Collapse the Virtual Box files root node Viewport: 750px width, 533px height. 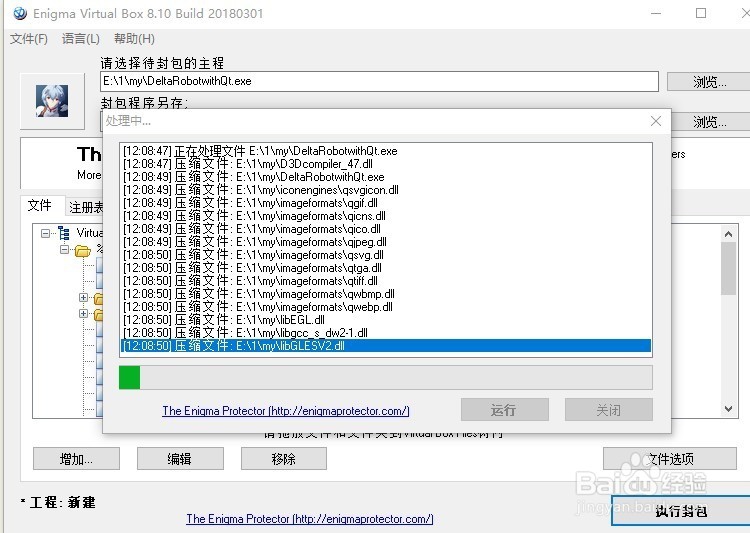click(x=45, y=233)
